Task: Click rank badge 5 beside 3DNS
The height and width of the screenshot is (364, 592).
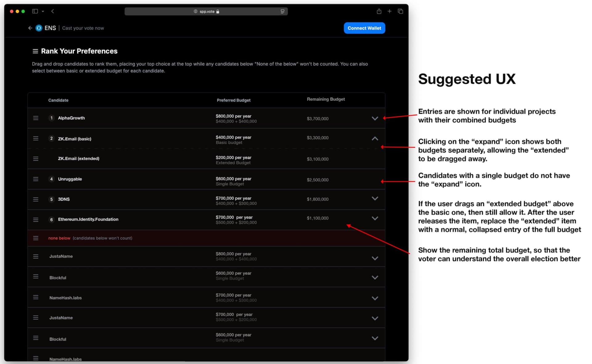Action: pyautogui.click(x=51, y=199)
